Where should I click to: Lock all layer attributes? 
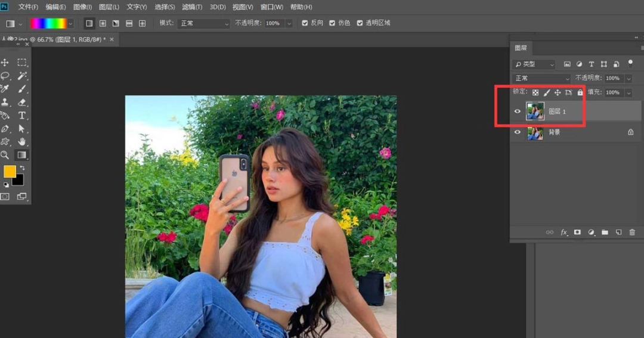[x=580, y=93]
